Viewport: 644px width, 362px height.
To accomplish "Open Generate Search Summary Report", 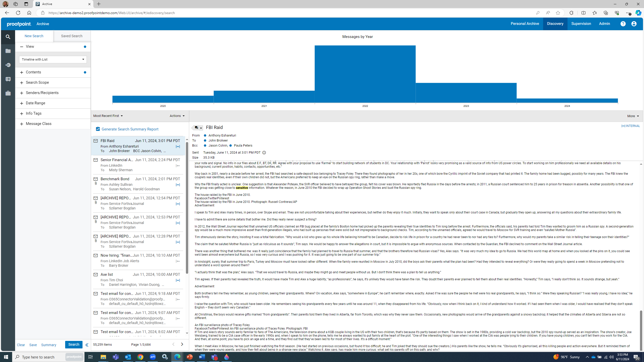I will click(x=130, y=129).
